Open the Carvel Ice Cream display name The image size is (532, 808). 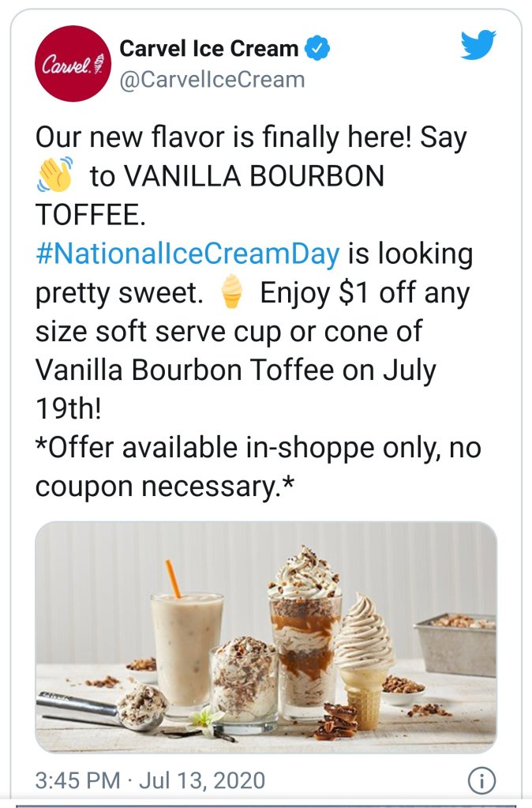coord(208,49)
